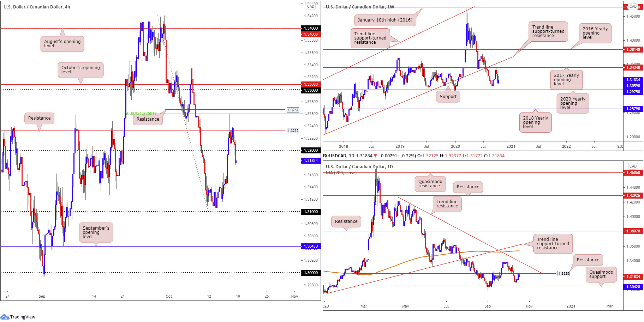644x322 pixels.
Task: Click the 50.00% (1.32601) Fibonacci label
Action: 141,114
